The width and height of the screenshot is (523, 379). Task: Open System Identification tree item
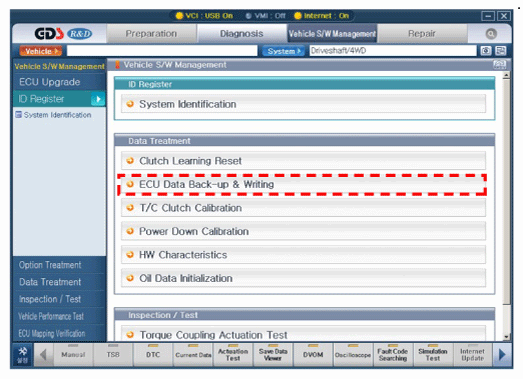coord(53,115)
